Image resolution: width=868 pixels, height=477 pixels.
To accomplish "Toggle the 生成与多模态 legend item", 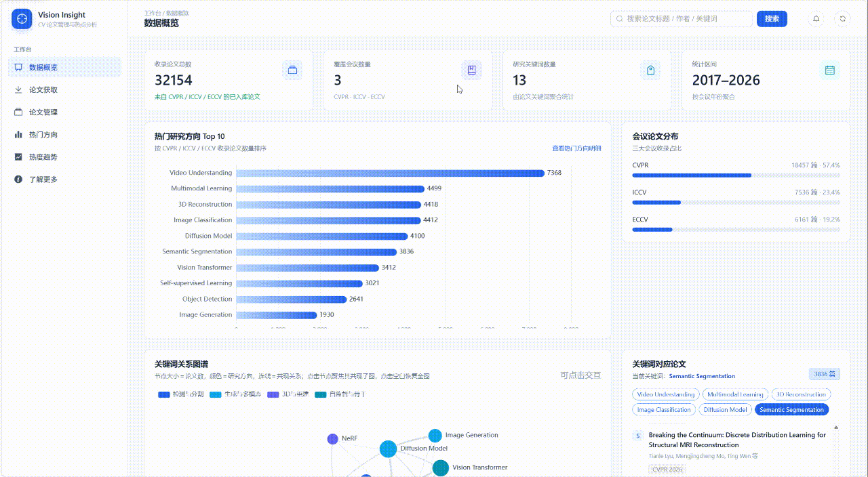I will click(x=235, y=394).
